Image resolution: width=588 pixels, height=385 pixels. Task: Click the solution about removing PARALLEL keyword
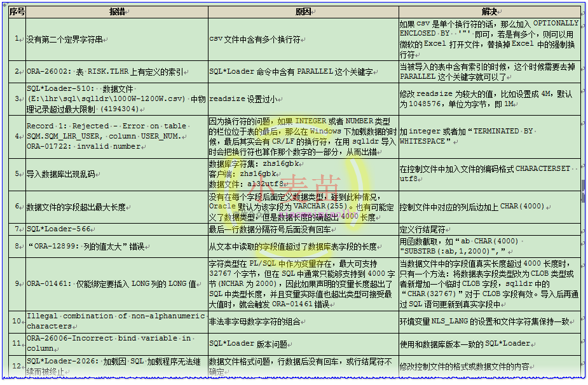coord(489,72)
